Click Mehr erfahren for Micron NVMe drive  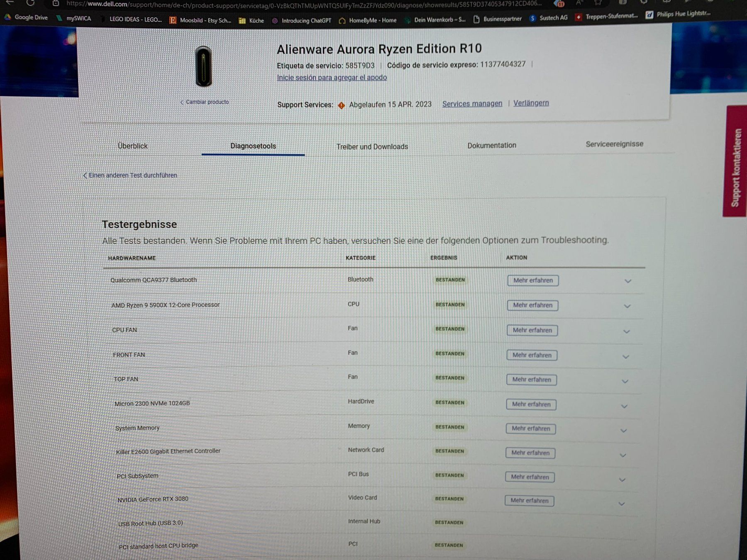point(531,404)
